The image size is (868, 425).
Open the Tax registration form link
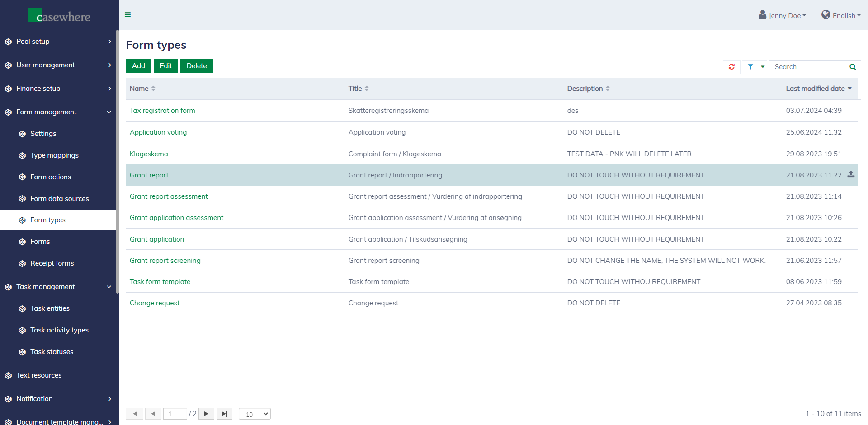(162, 111)
